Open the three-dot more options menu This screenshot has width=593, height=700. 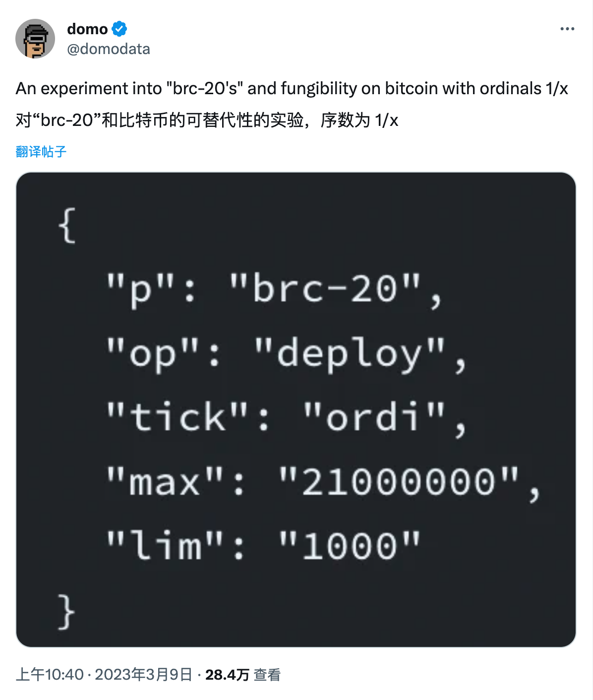coord(567,29)
